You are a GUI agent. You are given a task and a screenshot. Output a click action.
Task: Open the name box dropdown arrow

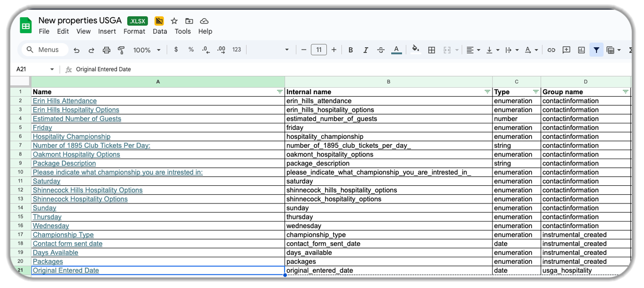point(52,69)
